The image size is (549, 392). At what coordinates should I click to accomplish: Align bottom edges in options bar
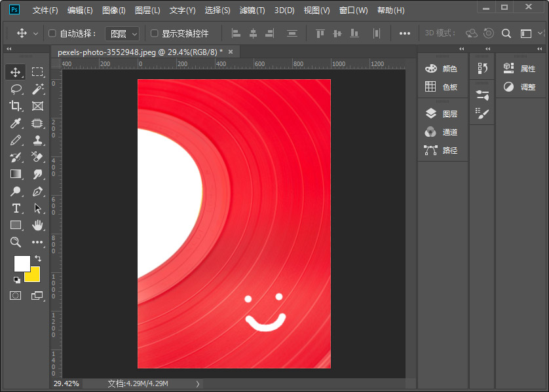coord(354,33)
